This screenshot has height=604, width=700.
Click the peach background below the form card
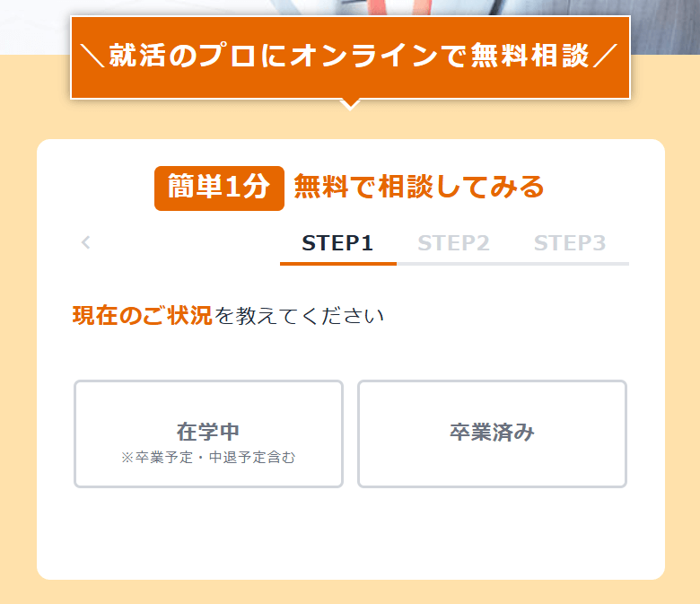pos(350,592)
